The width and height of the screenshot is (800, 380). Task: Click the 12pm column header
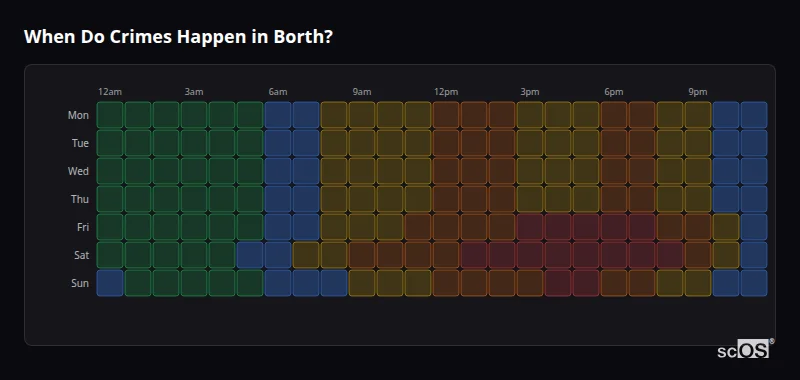pyautogui.click(x=446, y=92)
